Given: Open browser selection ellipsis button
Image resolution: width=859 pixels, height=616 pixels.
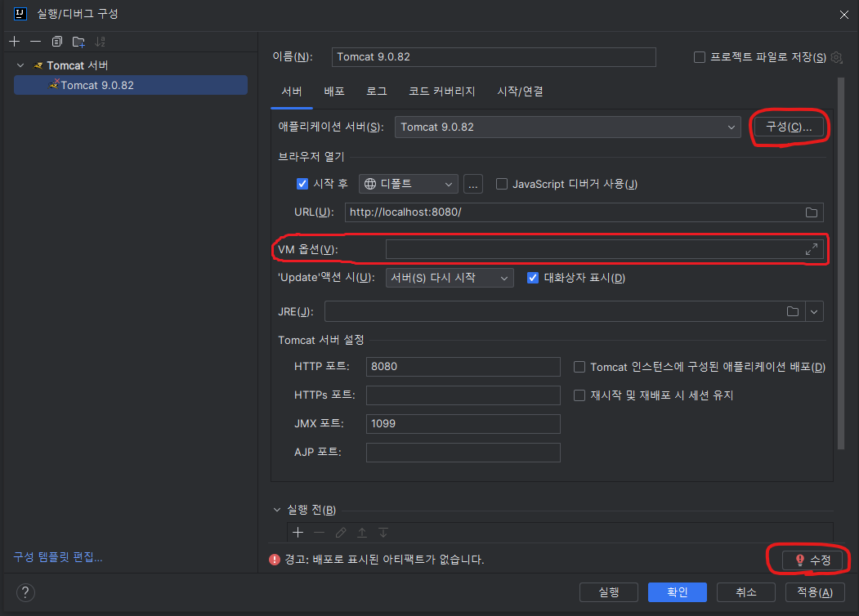Looking at the screenshot, I should [x=472, y=184].
